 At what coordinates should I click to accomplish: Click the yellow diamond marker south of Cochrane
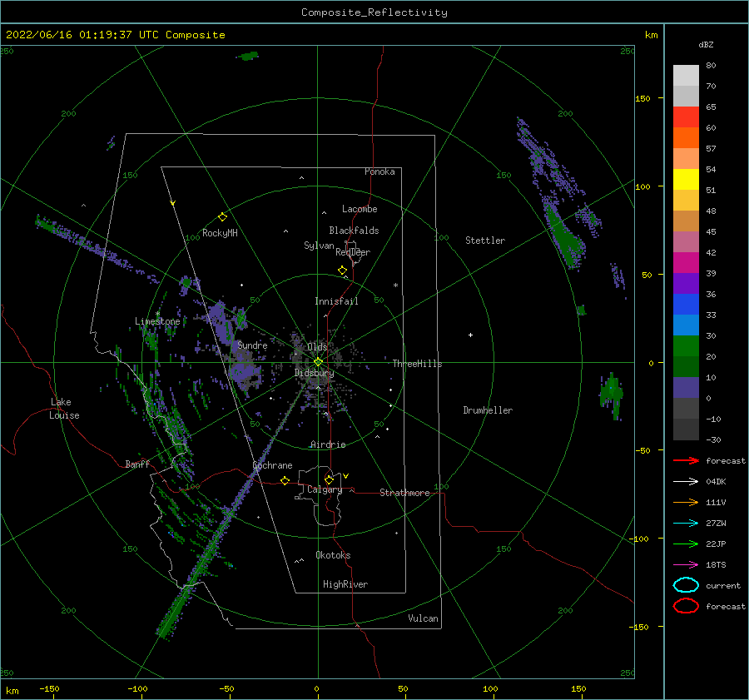[285, 481]
